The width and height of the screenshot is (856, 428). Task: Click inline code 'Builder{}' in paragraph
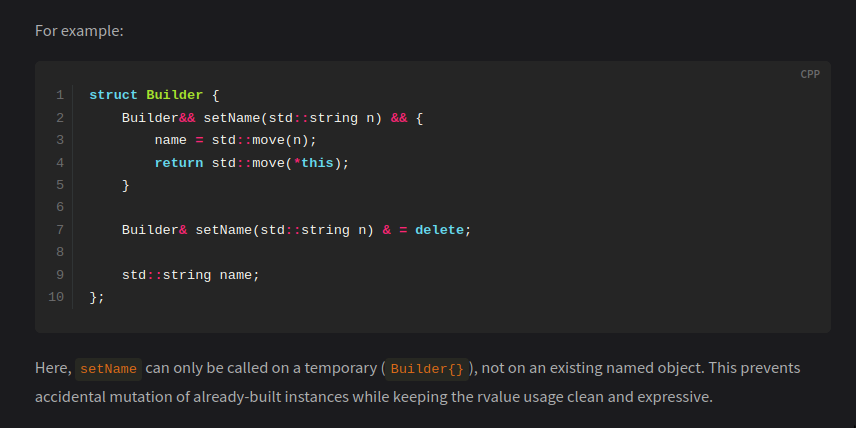click(427, 369)
